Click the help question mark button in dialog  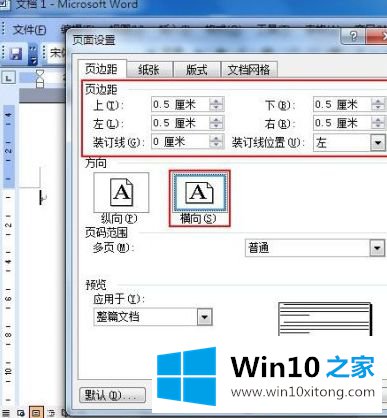[353, 35]
